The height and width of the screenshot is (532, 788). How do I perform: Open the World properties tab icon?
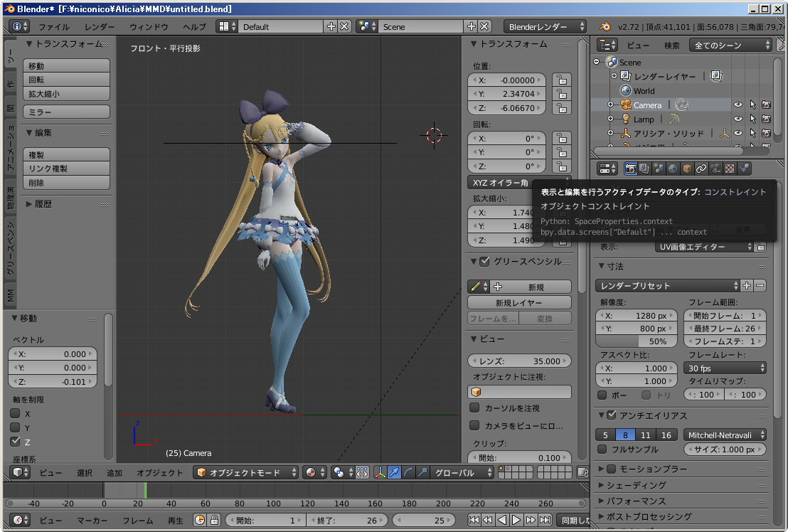coord(673,169)
